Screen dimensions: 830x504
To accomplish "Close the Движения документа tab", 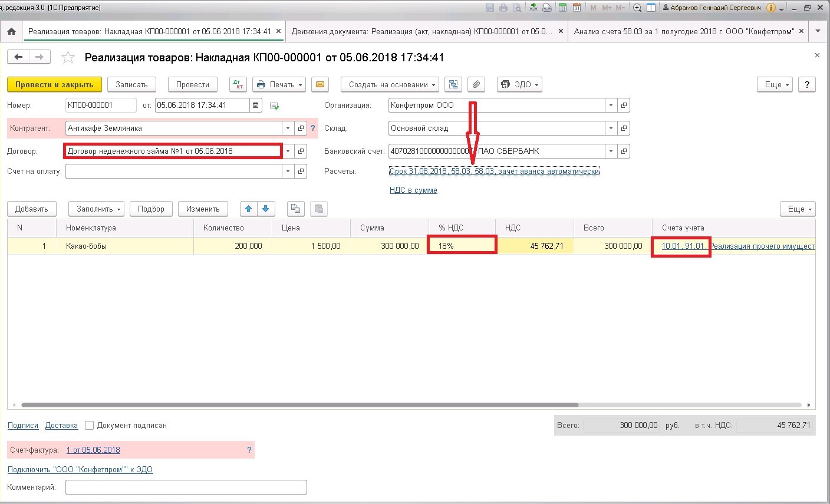I will point(561,31).
